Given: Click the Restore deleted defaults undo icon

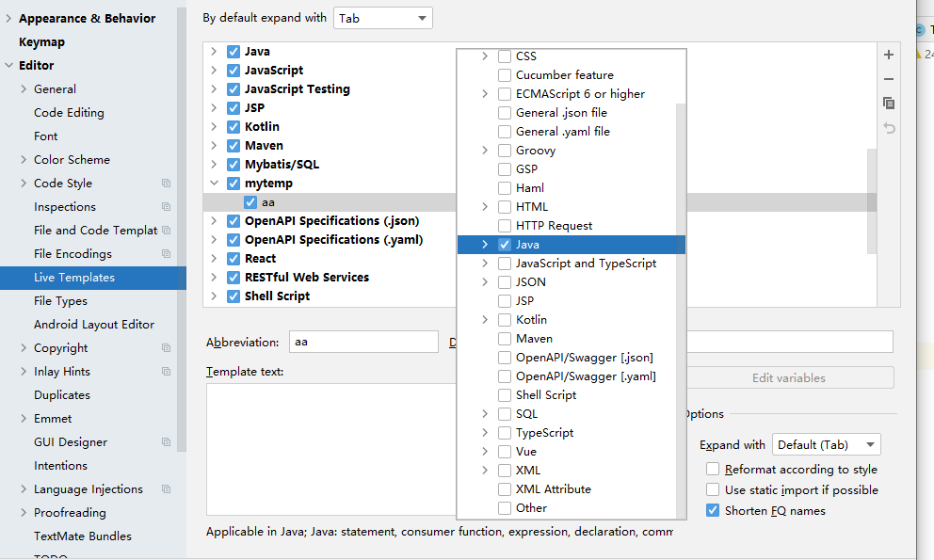Looking at the screenshot, I should click(889, 128).
